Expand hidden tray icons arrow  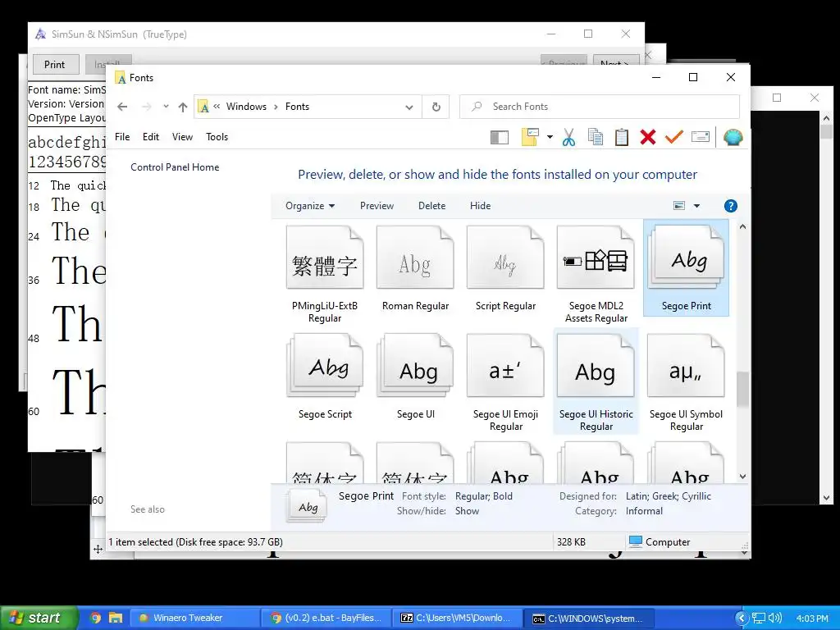coord(742,619)
